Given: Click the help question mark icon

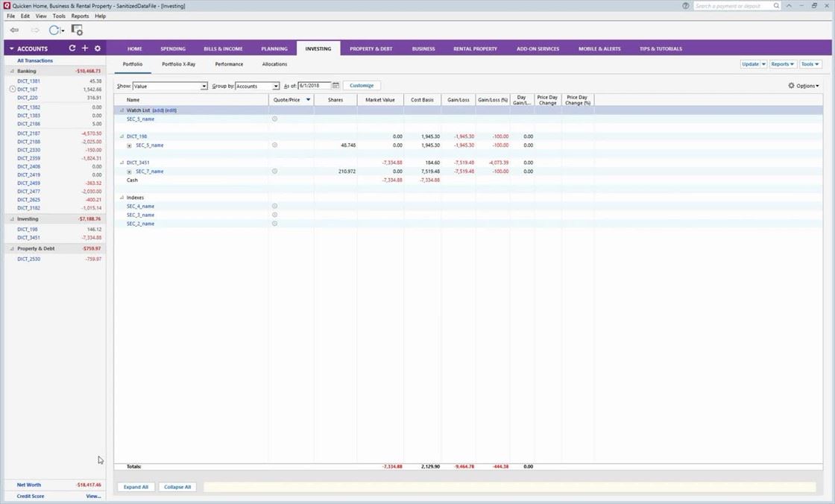Looking at the screenshot, I should (x=686, y=6).
